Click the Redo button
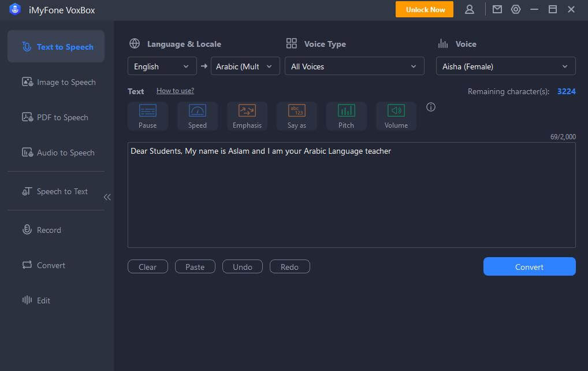Viewport: 588px width, 371px height. click(290, 267)
